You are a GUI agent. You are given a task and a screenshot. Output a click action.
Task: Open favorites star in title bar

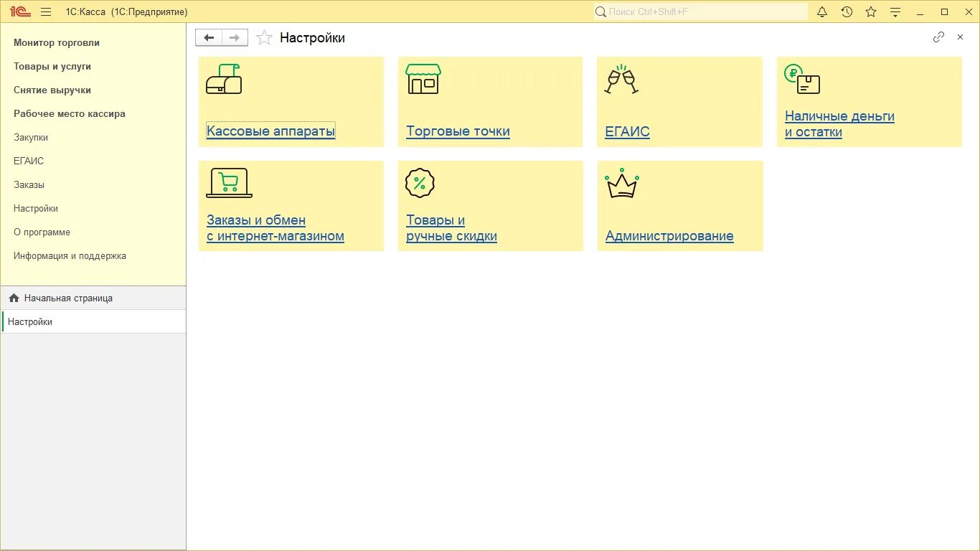tap(871, 11)
